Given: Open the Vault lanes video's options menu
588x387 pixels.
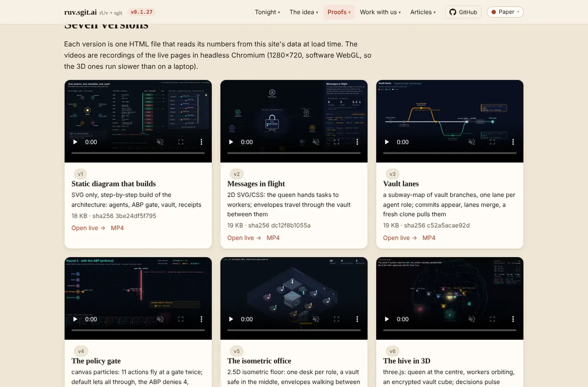Looking at the screenshot, I should click(513, 142).
